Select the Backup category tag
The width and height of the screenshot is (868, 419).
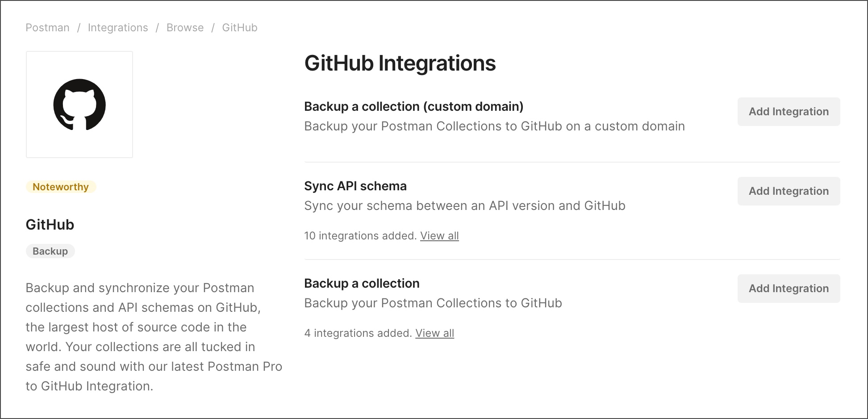pyautogui.click(x=50, y=251)
